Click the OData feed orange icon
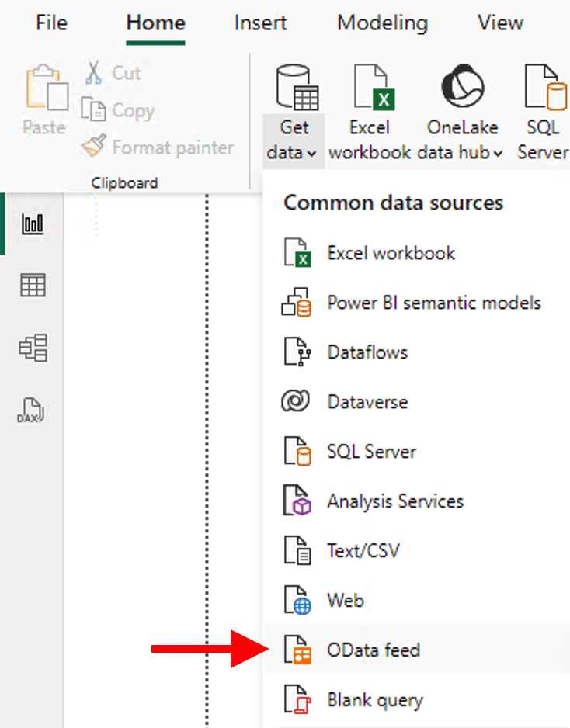 [297, 650]
